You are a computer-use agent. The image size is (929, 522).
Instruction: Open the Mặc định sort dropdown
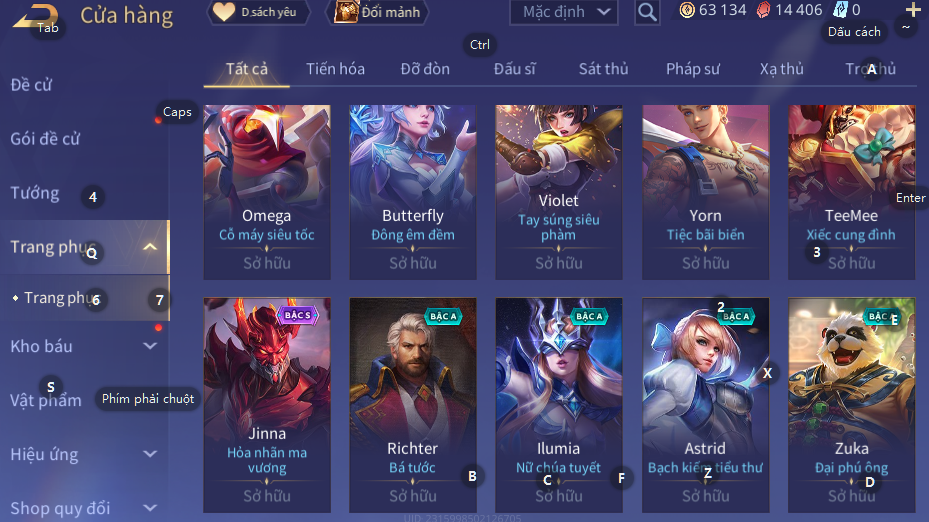pos(563,12)
